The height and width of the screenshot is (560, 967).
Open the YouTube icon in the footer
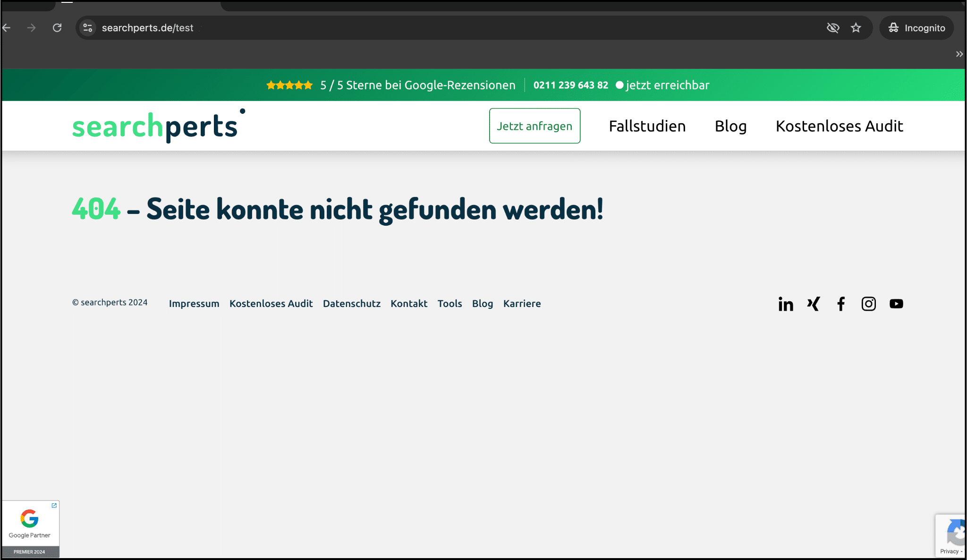click(x=896, y=304)
